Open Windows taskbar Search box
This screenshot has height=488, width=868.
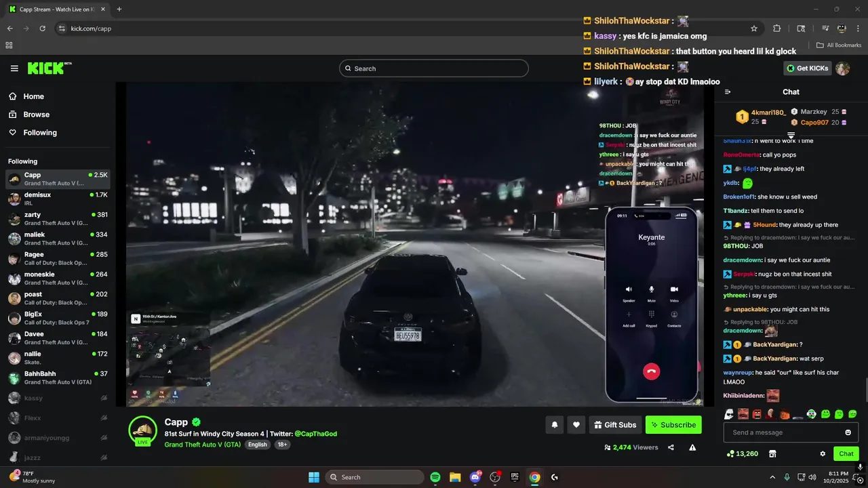(375, 477)
